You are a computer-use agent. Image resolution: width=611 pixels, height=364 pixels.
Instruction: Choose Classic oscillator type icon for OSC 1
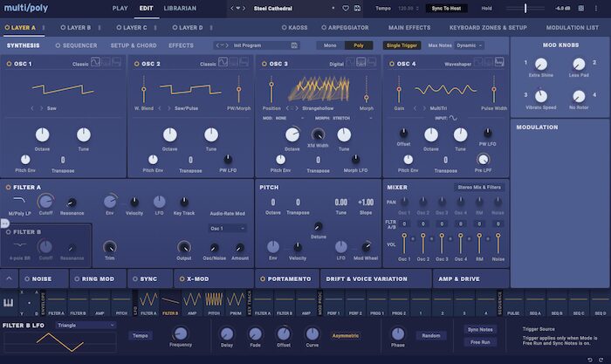click(x=95, y=62)
